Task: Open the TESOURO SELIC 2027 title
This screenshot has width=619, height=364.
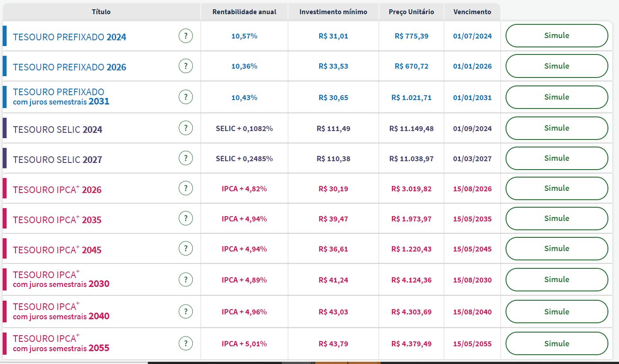Action: pyautogui.click(x=58, y=160)
